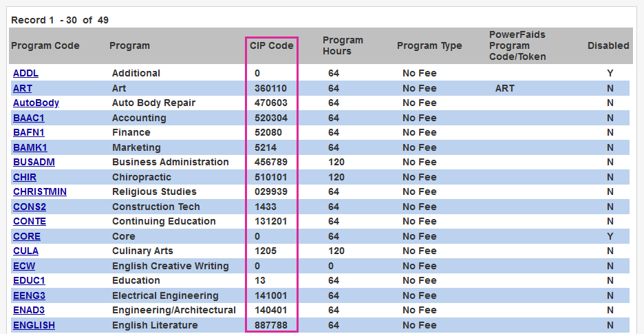Image resolution: width=644 pixels, height=334 pixels.
Task: Click the EDUC1 Education link
Action: 29,280
